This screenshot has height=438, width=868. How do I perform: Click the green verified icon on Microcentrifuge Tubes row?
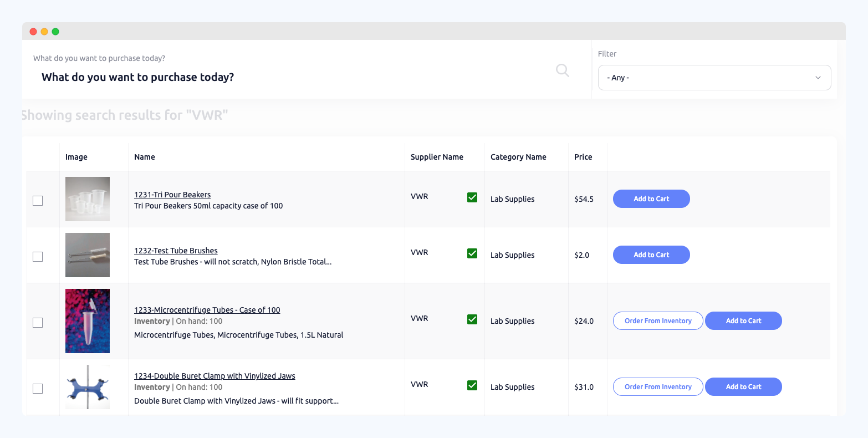pos(472,319)
